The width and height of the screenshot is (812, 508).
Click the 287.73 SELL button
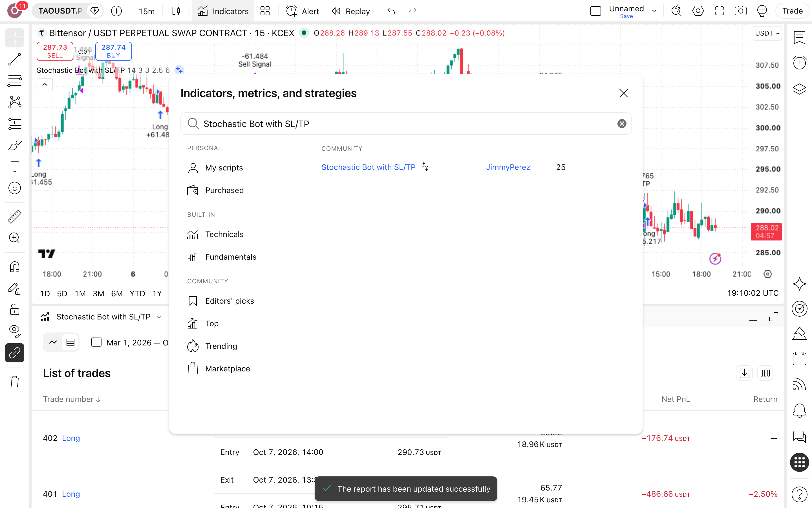coord(55,51)
